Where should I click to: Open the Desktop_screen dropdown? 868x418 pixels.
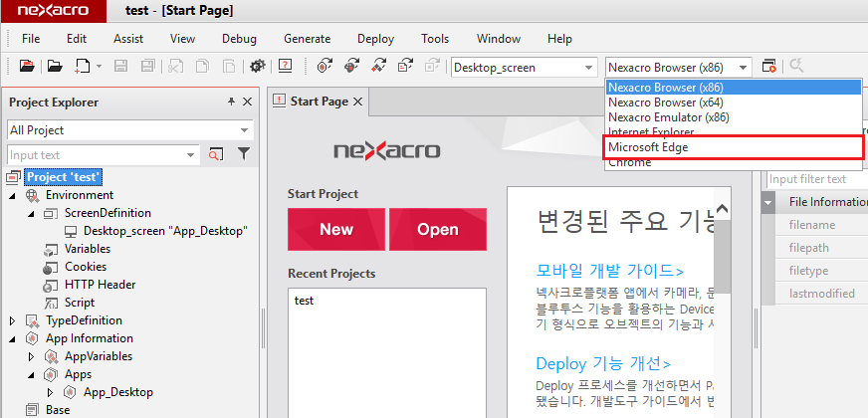click(588, 68)
